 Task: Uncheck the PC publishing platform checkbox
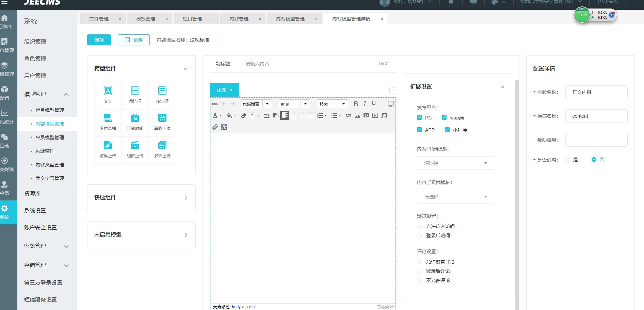(x=419, y=118)
